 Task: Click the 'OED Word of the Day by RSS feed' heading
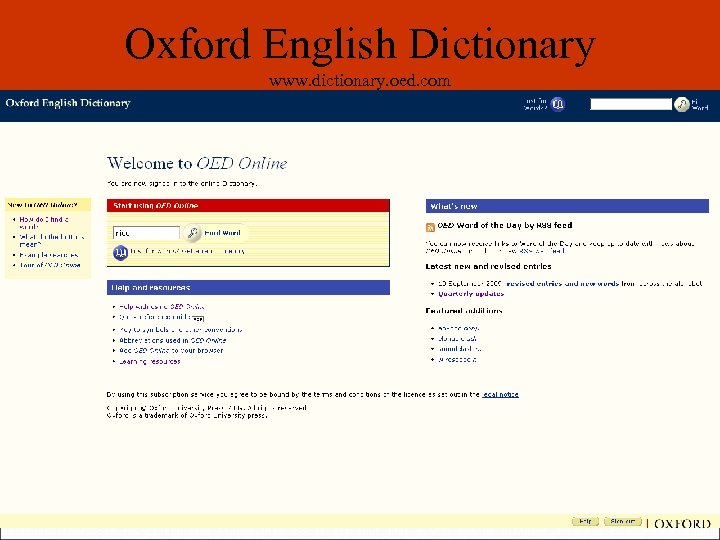pyautogui.click(x=505, y=225)
